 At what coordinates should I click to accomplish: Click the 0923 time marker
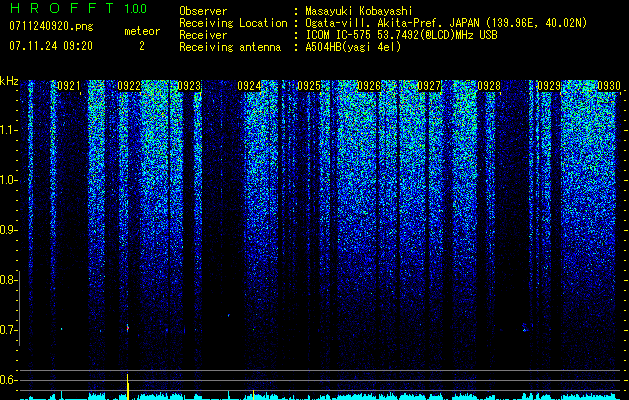click(189, 86)
